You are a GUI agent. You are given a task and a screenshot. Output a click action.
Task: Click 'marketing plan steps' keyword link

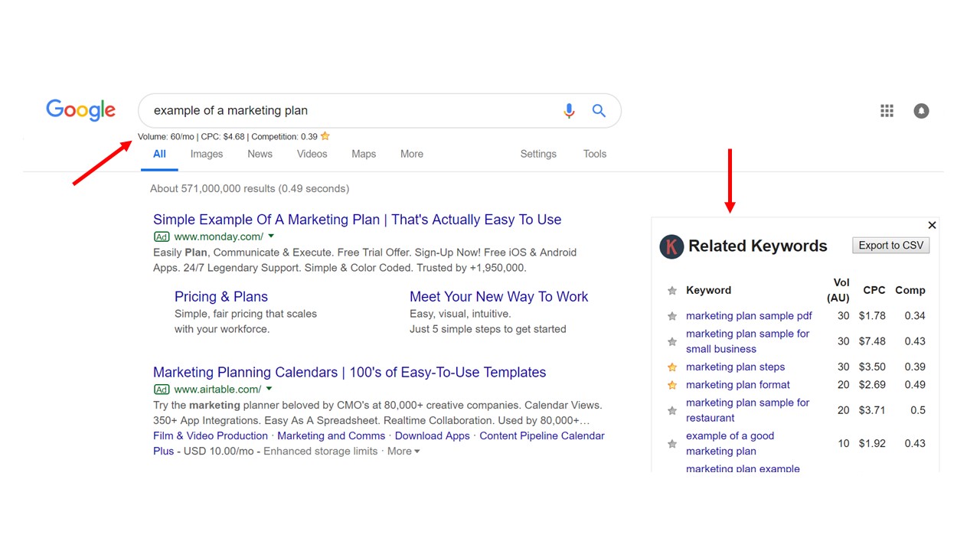(x=735, y=367)
